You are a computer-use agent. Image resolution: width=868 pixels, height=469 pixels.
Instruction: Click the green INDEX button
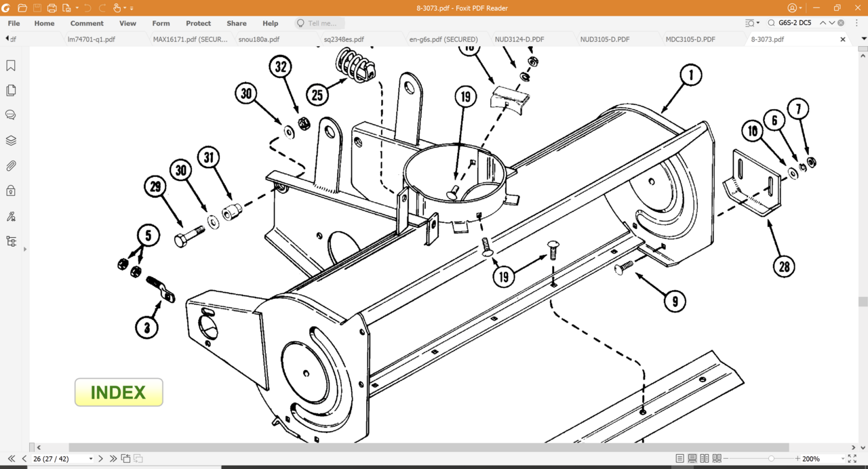[119, 392]
